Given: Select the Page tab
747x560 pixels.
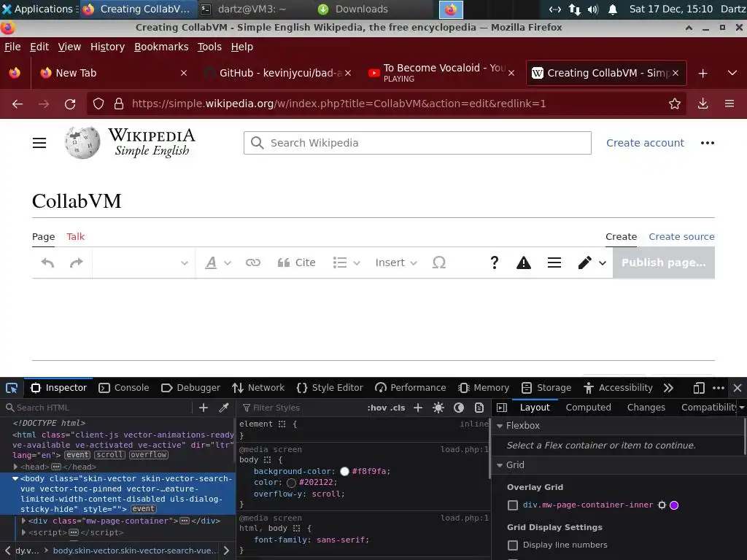Looking at the screenshot, I should point(43,237).
